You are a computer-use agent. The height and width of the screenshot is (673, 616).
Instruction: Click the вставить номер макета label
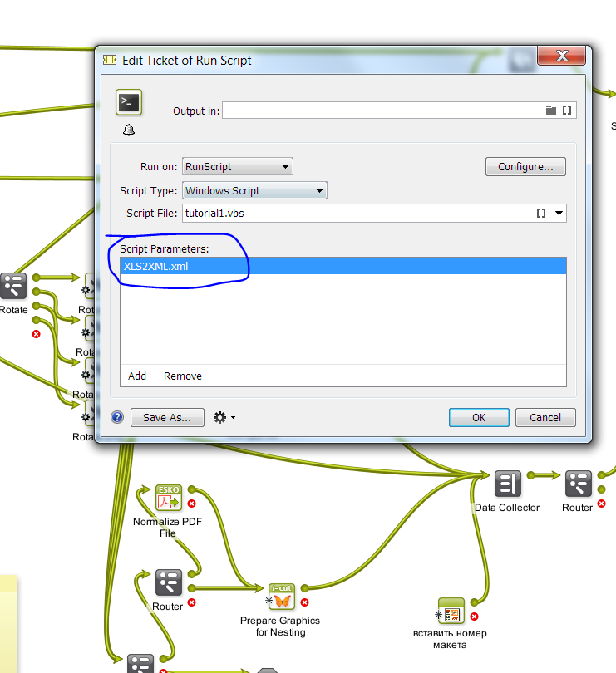450,639
